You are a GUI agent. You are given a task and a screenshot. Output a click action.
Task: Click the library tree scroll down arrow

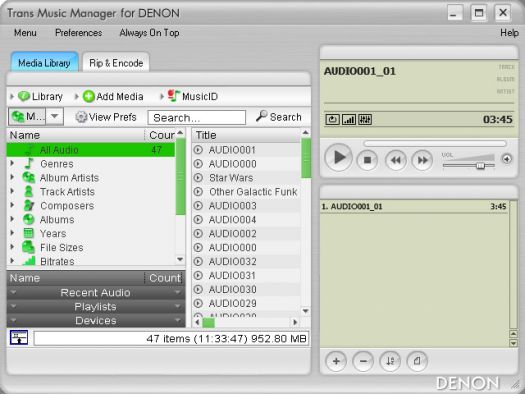(180, 259)
